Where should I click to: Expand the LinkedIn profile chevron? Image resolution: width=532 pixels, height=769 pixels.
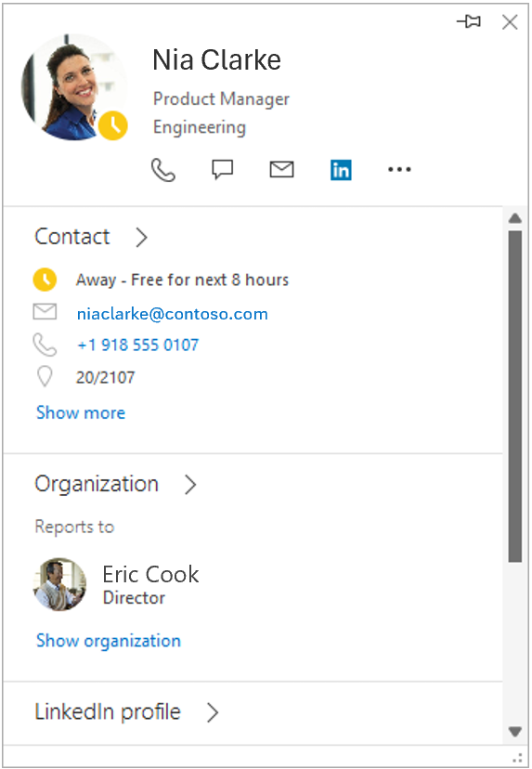[213, 712]
